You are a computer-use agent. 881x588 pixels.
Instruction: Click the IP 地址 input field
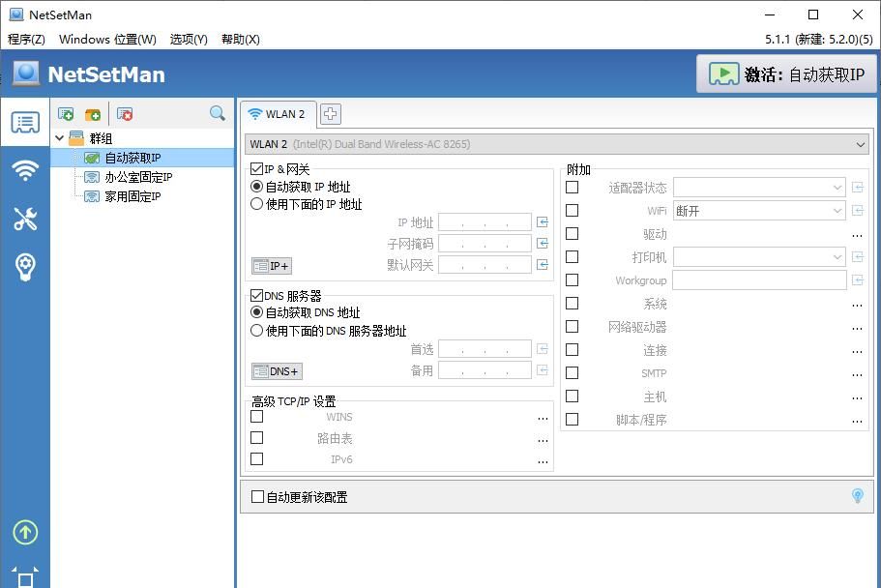click(x=485, y=222)
